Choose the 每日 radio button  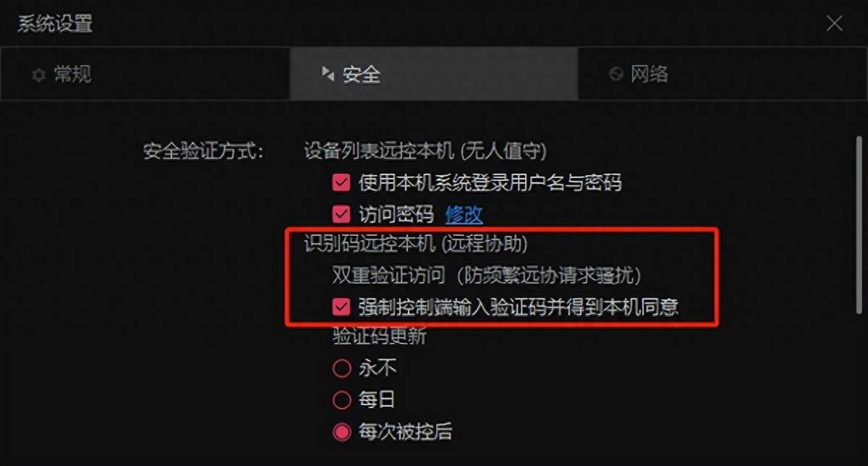click(x=341, y=400)
